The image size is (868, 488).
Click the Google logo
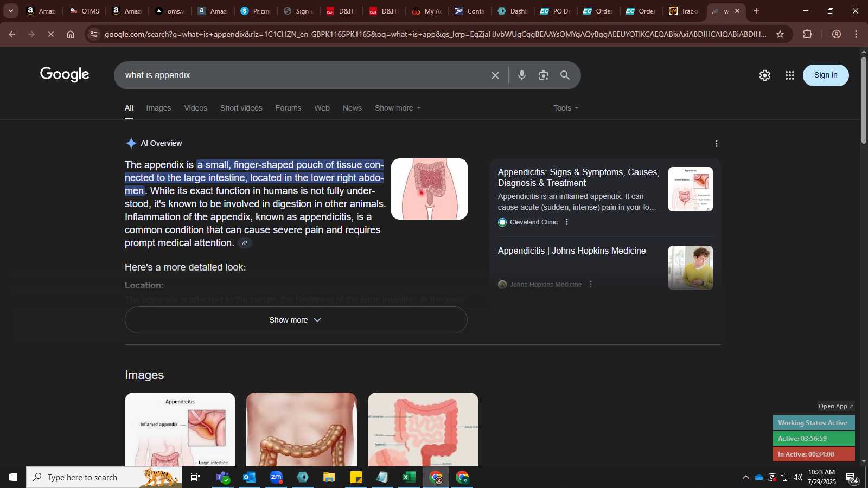(x=65, y=74)
